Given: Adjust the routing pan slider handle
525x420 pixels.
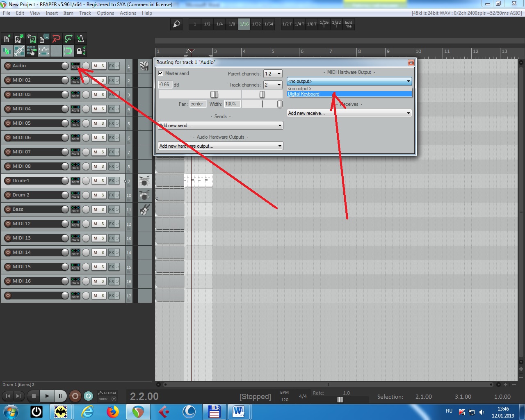Looking at the screenshot, I should tap(262, 94).
